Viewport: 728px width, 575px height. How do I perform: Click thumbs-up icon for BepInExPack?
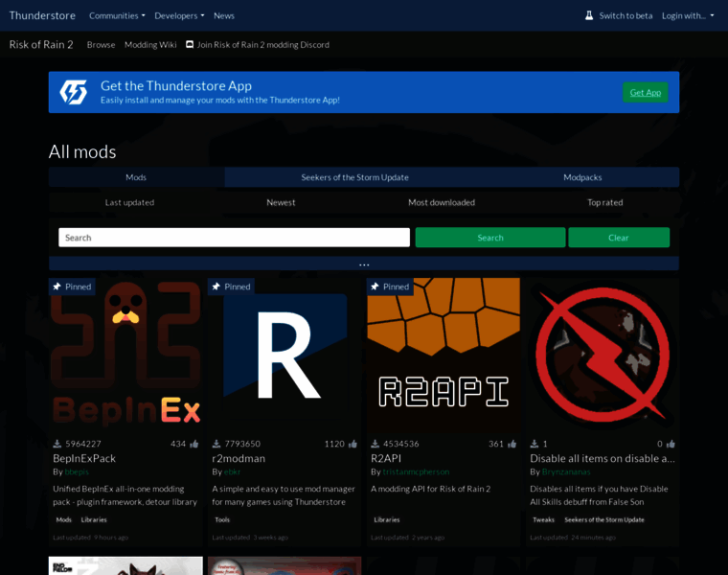coord(194,444)
